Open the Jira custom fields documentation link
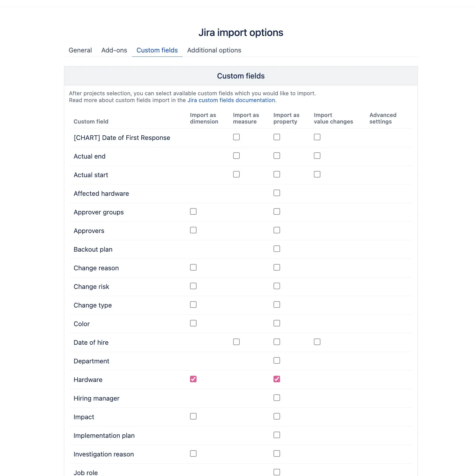Image resolution: width=475 pixels, height=476 pixels. pyautogui.click(x=231, y=100)
